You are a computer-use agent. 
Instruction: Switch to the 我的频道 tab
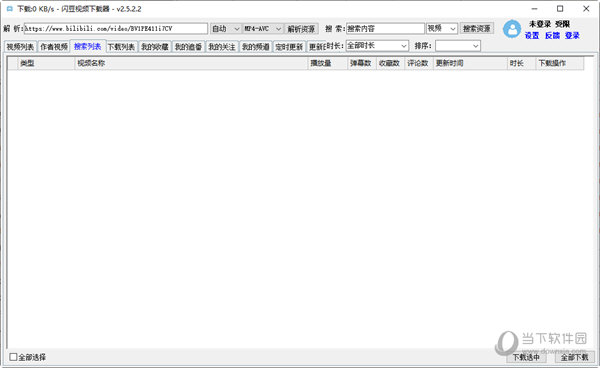[255, 47]
